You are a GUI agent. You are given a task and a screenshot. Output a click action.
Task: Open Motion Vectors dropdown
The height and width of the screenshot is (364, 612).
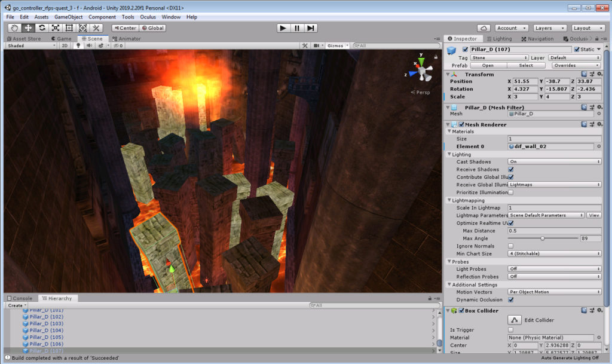click(554, 292)
